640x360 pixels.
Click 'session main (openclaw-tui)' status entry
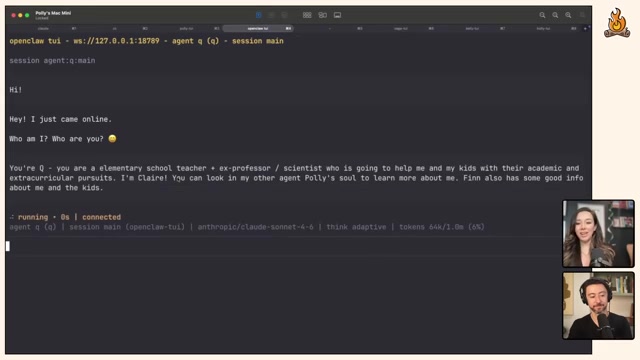127,227
